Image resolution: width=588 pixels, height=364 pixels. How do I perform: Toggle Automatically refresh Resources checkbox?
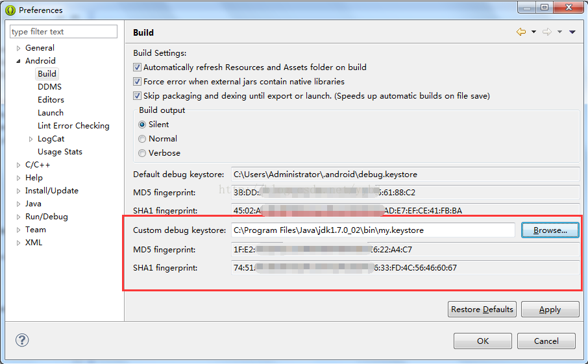click(x=137, y=67)
